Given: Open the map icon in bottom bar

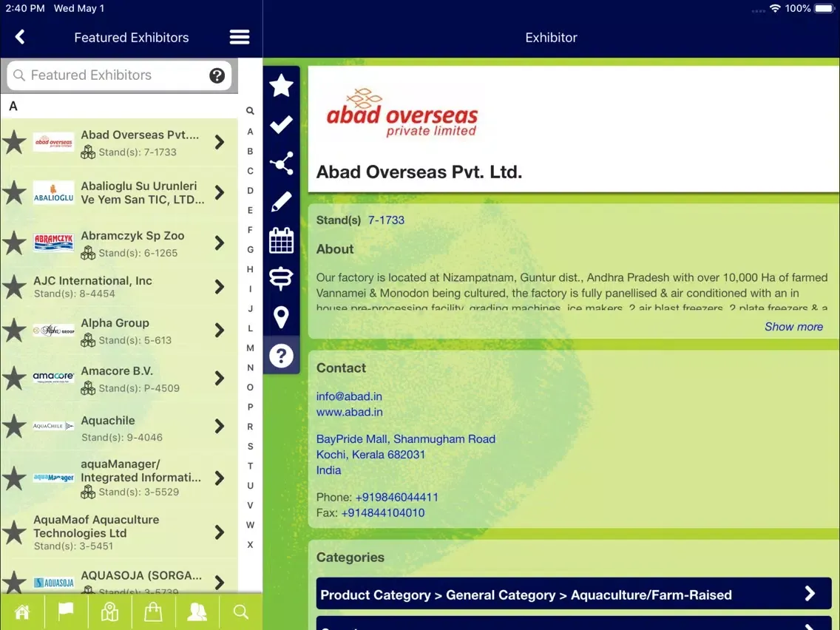Looking at the screenshot, I should point(109,612).
